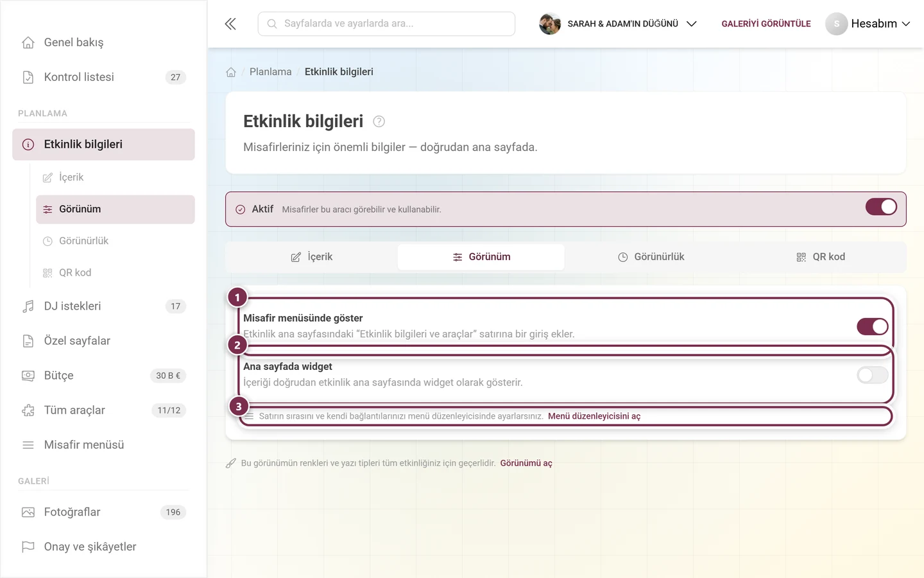Click the 11/12 badge on Tüm araçlar
Image resolution: width=924 pixels, height=578 pixels.
(169, 410)
